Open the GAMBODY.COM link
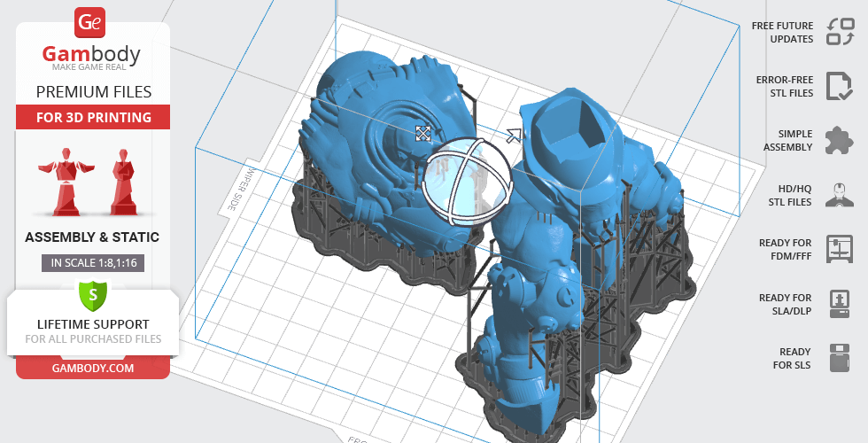868x443 pixels. coord(92,367)
